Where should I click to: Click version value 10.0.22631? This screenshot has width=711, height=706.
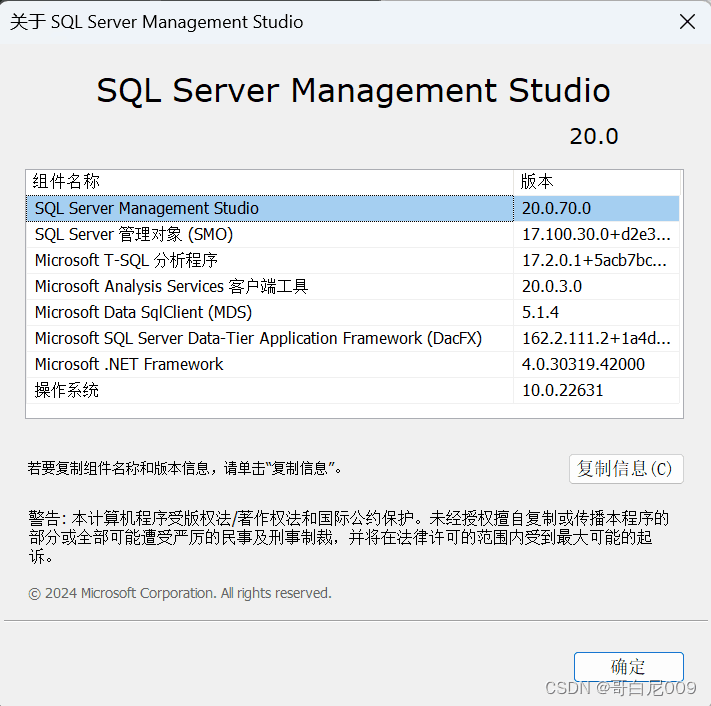[563, 390]
